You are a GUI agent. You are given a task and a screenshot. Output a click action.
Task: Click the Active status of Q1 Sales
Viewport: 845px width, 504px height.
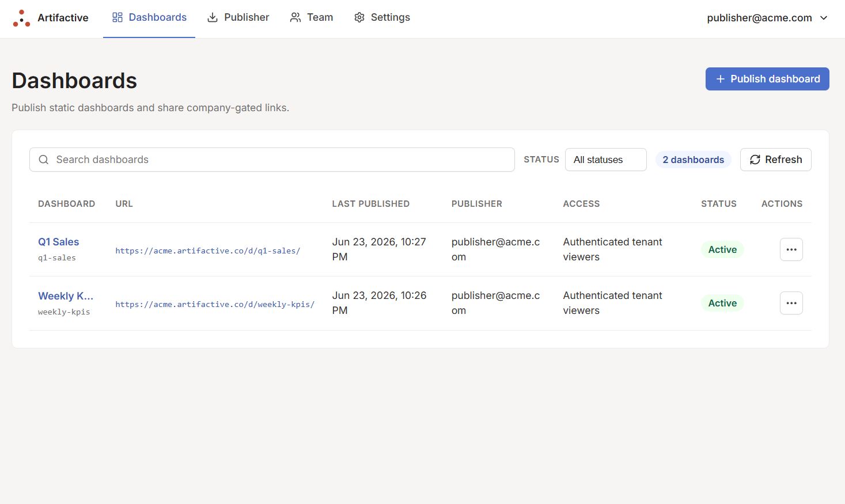(722, 249)
